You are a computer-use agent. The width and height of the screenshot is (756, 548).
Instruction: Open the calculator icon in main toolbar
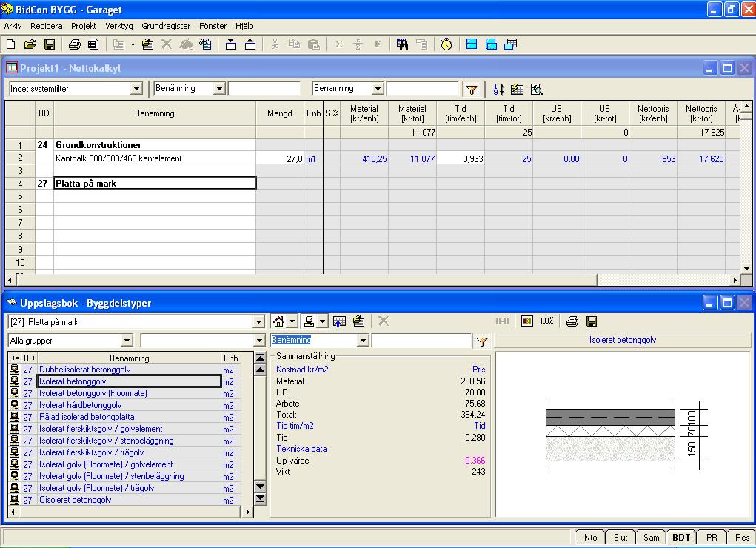click(93, 44)
